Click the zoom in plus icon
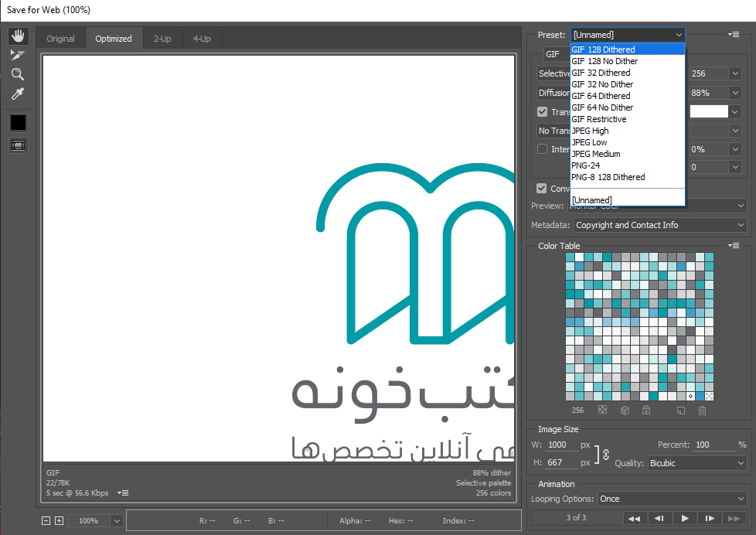This screenshot has width=756, height=535. (x=60, y=520)
